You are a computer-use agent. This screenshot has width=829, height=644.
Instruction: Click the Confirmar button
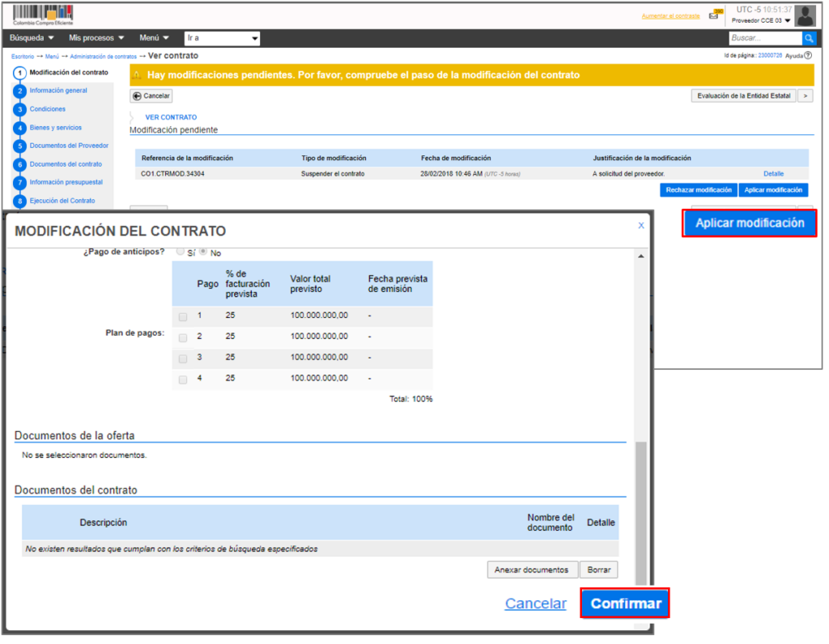(x=625, y=604)
